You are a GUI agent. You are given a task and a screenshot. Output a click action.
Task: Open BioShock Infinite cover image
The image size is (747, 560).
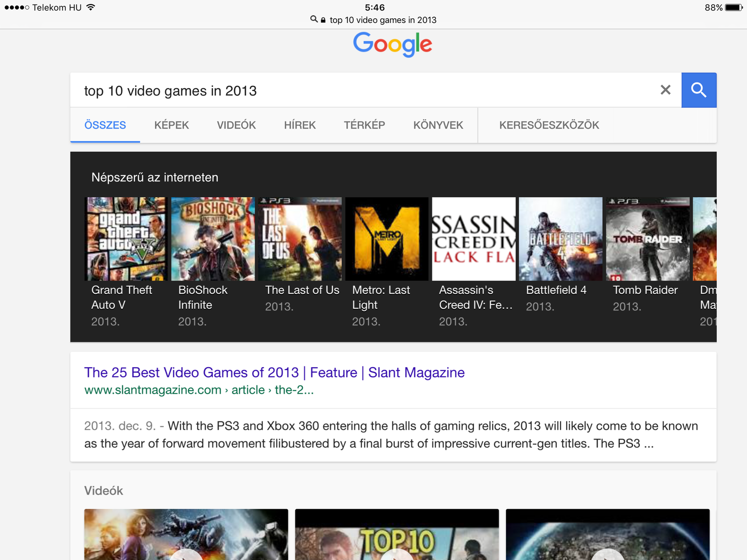point(213,239)
